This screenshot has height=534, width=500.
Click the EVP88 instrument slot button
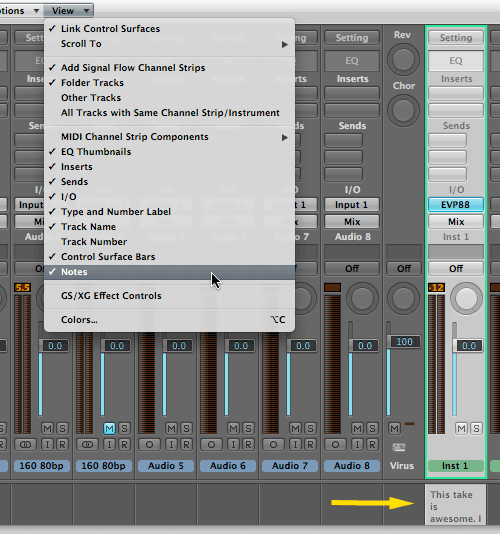(456, 205)
